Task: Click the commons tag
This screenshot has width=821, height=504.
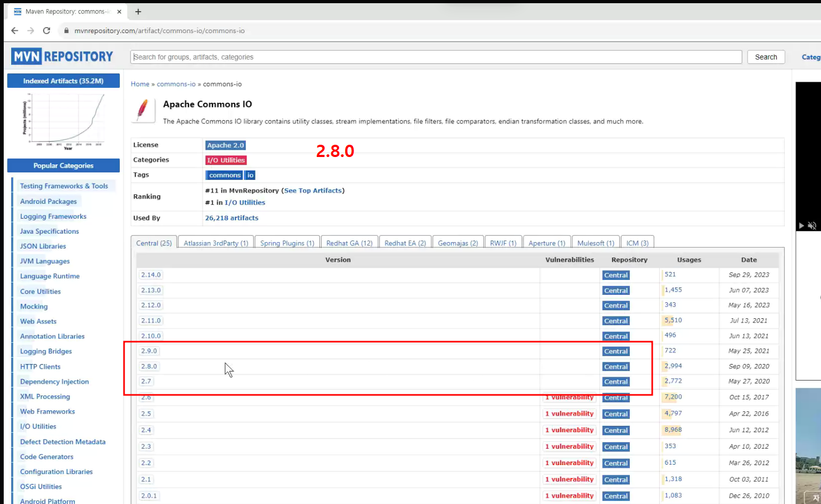Action: pyautogui.click(x=224, y=175)
